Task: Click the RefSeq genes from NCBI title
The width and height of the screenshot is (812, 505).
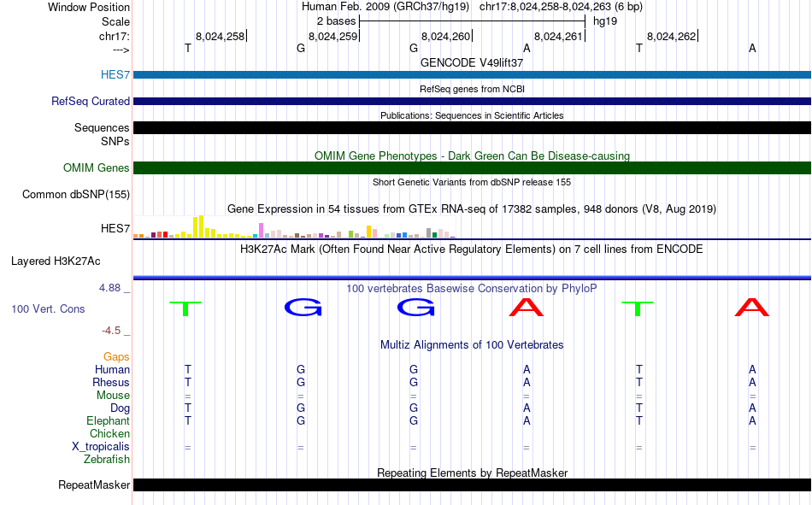Action: (472, 89)
